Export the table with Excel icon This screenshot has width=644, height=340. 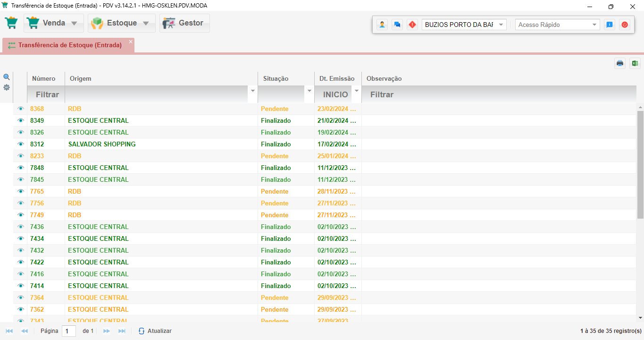(635, 63)
